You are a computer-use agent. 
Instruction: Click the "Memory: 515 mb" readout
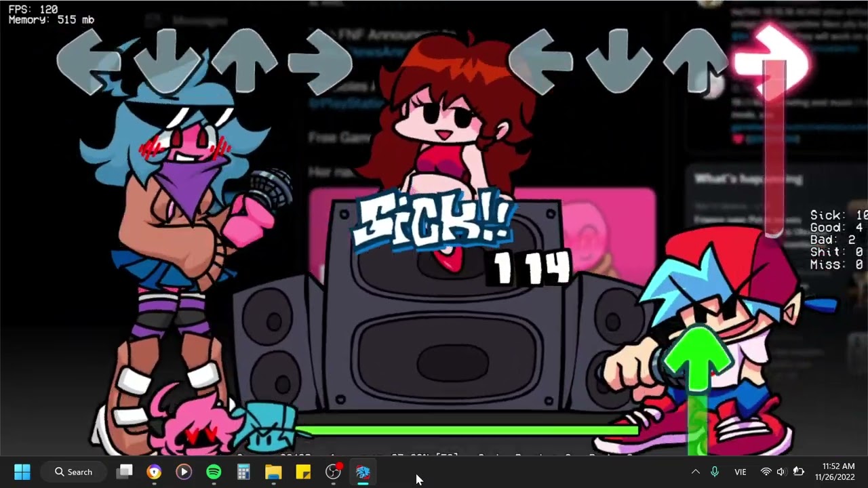[52, 20]
